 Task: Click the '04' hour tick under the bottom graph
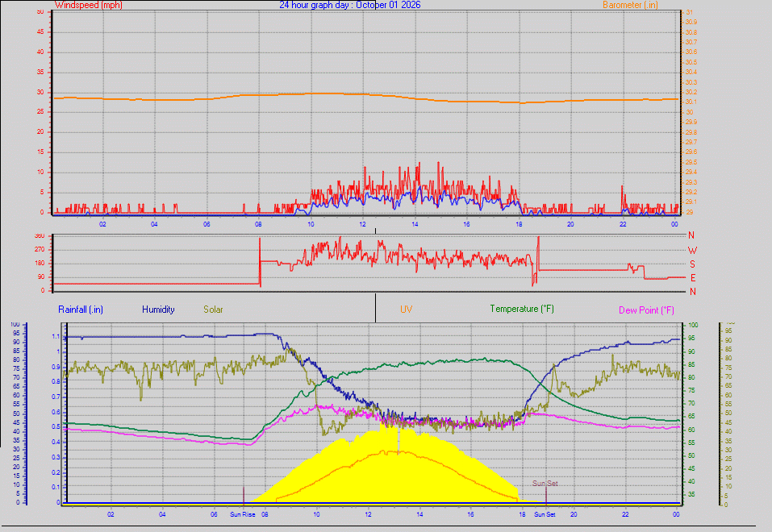coord(162,514)
